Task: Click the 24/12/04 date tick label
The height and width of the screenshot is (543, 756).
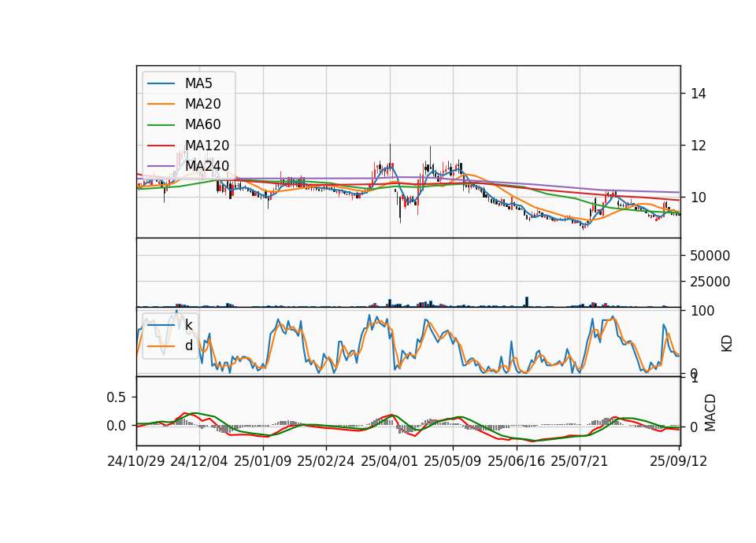Action: [199, 462]
